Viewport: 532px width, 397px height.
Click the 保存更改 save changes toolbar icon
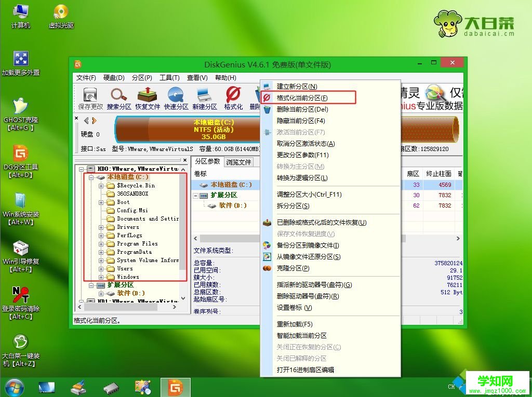(89, 97)
